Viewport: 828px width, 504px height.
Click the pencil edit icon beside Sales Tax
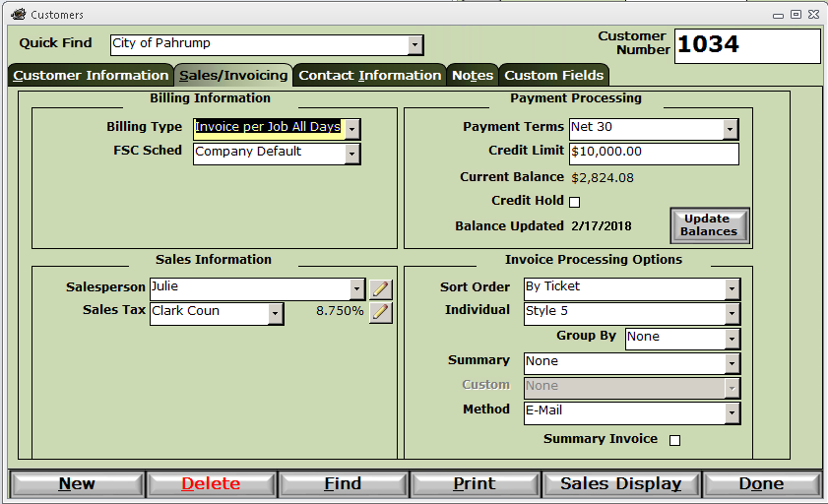tap(381, 312)
